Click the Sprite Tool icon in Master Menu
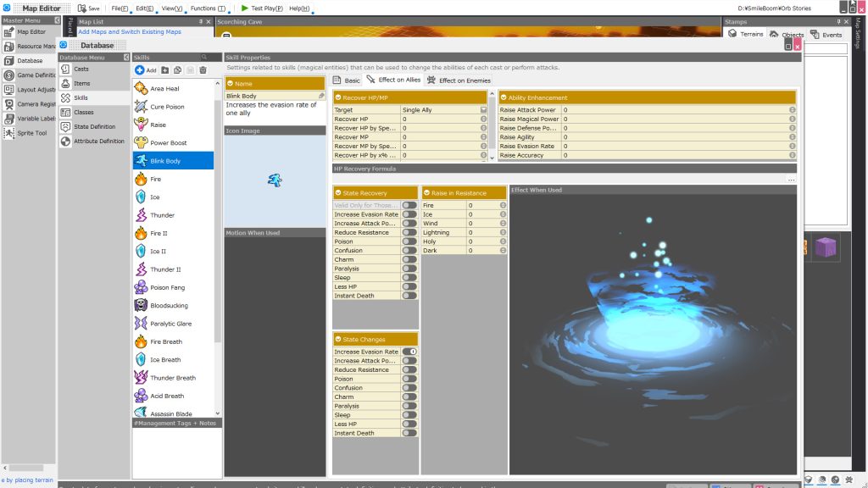Image resolution: width=868 pixels, height=488 pixels. pos(8,133)
